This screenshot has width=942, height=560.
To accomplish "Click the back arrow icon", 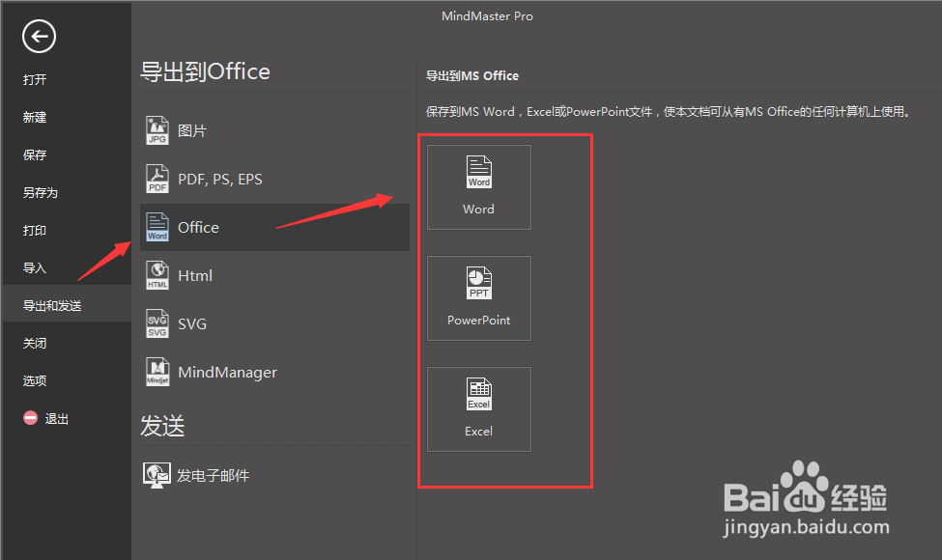I will [x=39, y=37].
